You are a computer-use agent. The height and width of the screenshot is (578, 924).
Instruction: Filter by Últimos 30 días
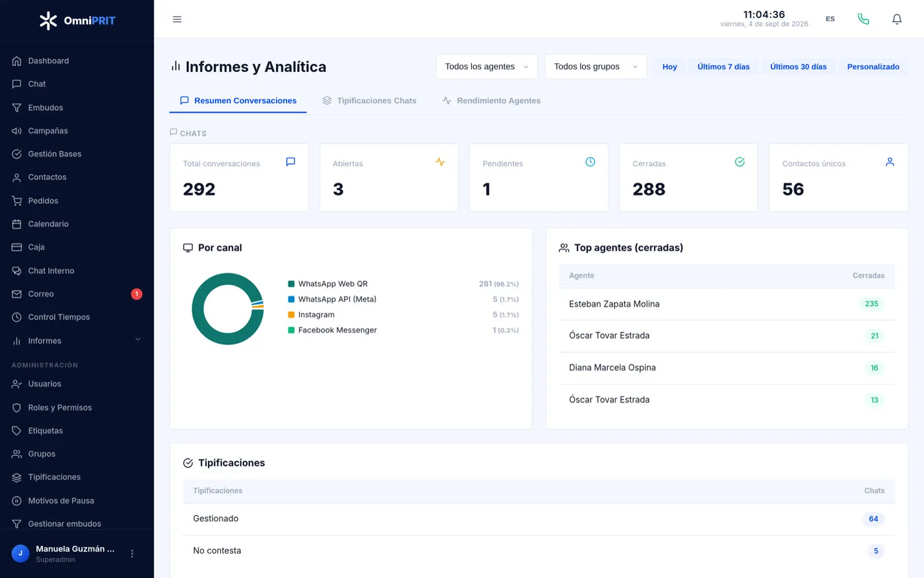(799, 67)
